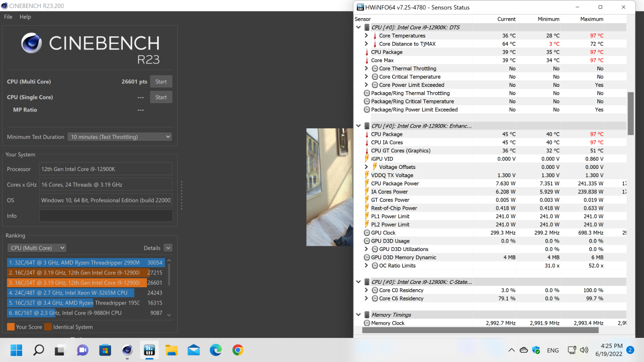
Task: Click the Current column header in HWiNFO
Action: 506,19
